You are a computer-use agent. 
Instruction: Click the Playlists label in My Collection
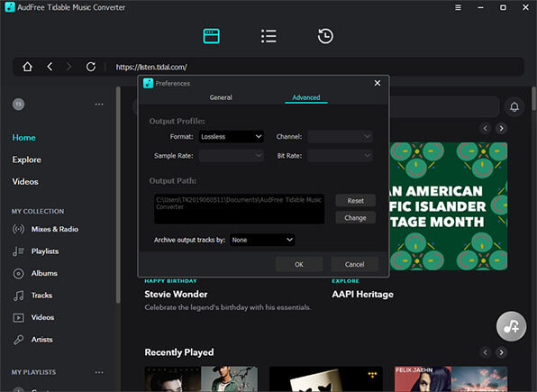[45, 251]
